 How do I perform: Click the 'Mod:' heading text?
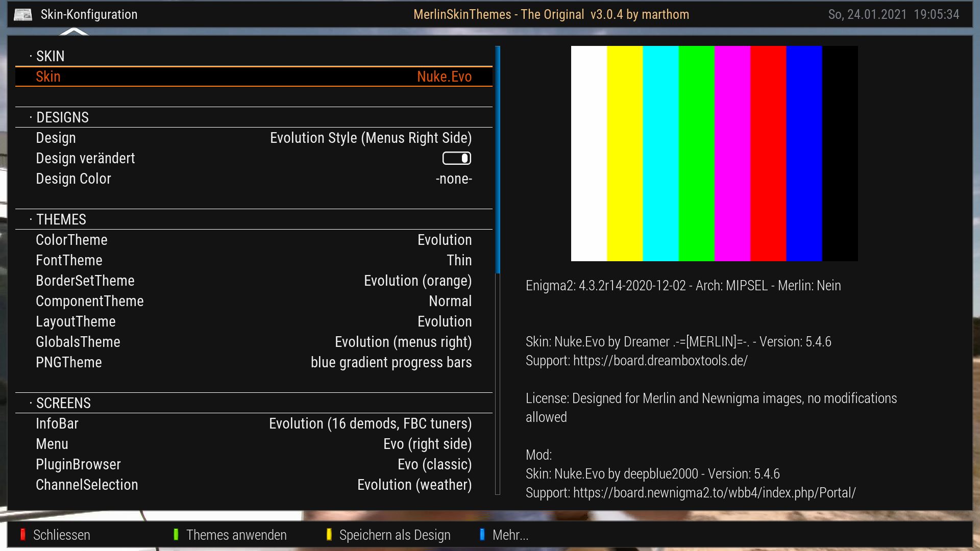pyautogui.click(x=538, y=455)
